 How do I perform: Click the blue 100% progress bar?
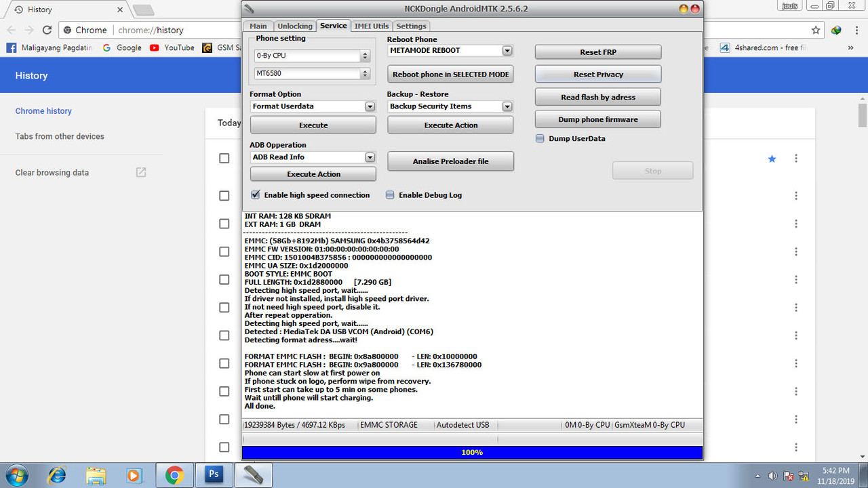point(472,452)
